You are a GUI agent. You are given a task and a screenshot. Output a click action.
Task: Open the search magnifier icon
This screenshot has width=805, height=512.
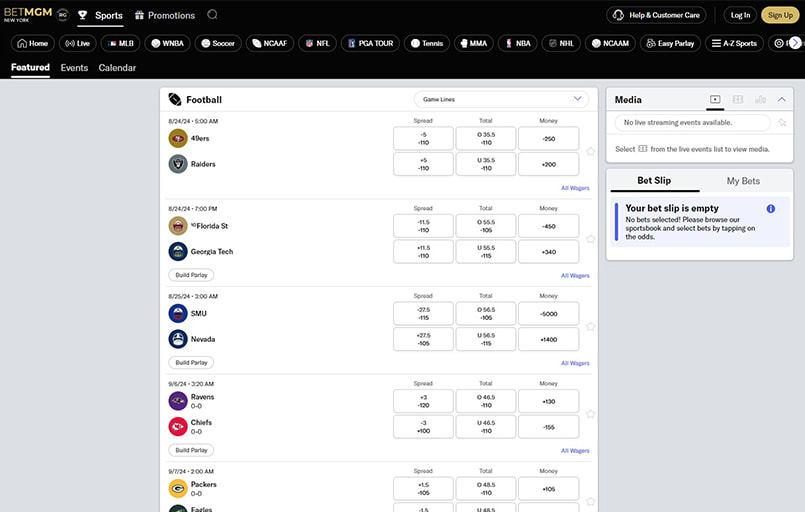point(212,14)
